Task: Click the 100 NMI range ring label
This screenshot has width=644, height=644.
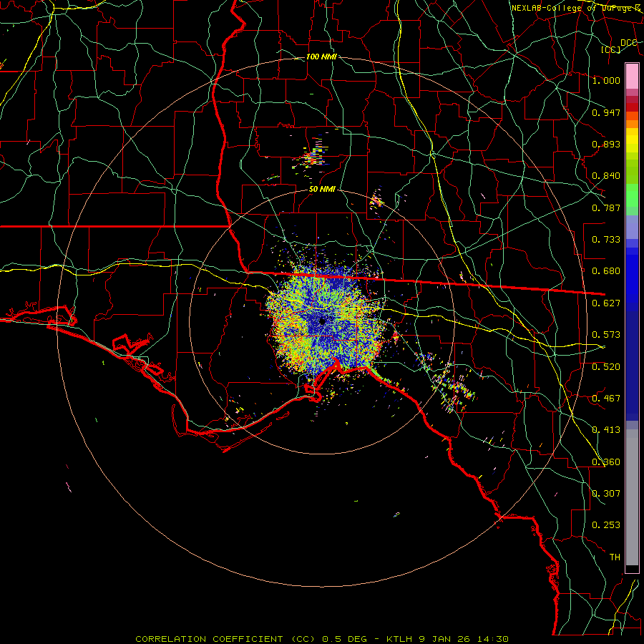Action: coord(321,57)
